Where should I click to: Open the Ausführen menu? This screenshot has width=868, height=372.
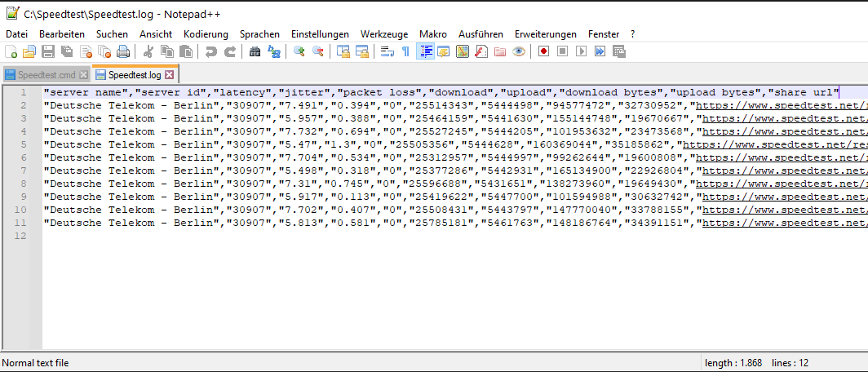[480, 34]
